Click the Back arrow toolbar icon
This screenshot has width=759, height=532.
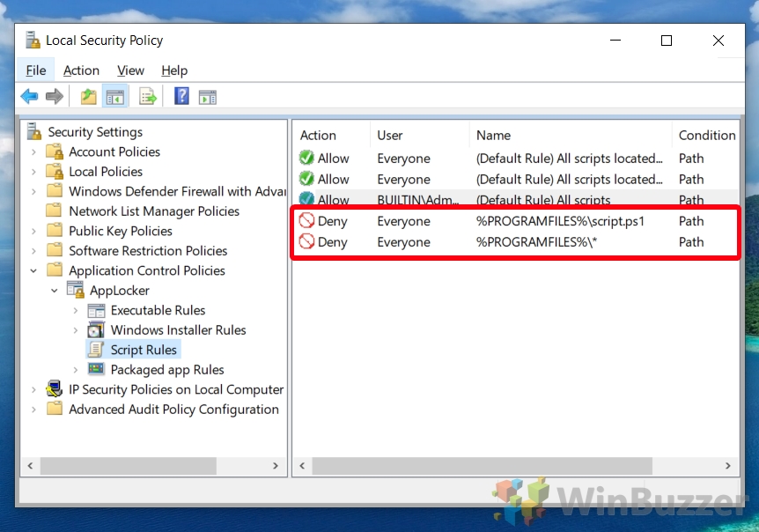(30, 97)
